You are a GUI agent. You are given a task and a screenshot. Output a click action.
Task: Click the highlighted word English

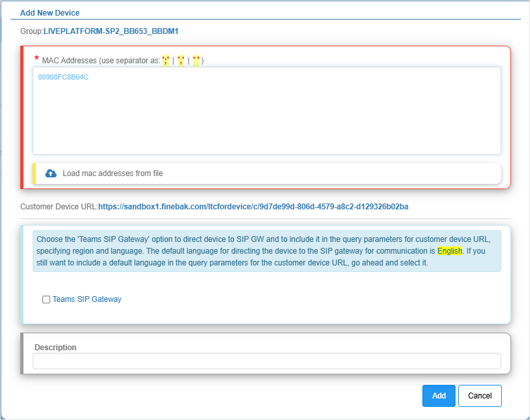[450, 251]
